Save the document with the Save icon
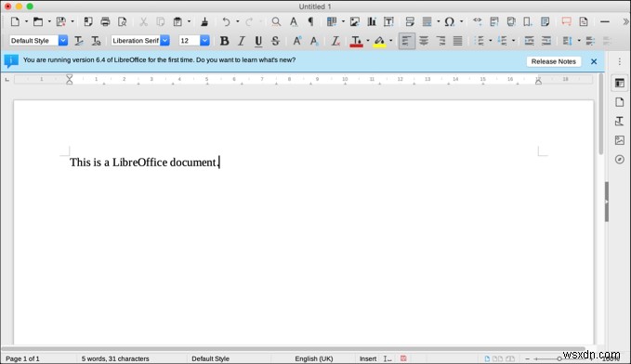631x364 pixels. click(60, 21)
